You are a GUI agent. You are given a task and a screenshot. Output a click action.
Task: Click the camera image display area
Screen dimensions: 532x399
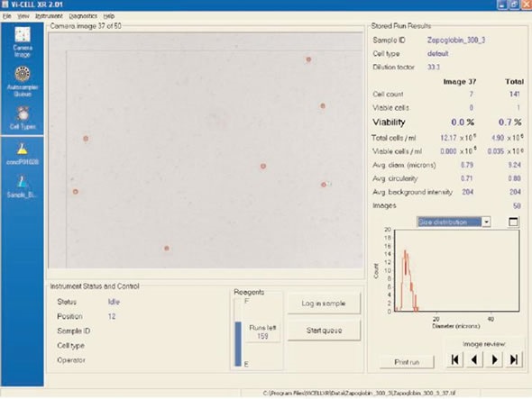[206, 150]
